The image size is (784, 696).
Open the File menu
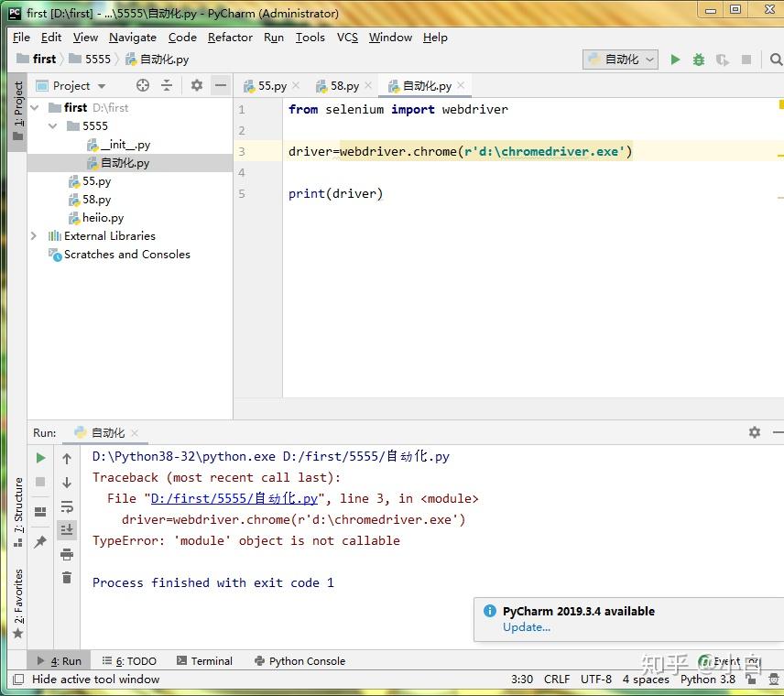point(21,38)
